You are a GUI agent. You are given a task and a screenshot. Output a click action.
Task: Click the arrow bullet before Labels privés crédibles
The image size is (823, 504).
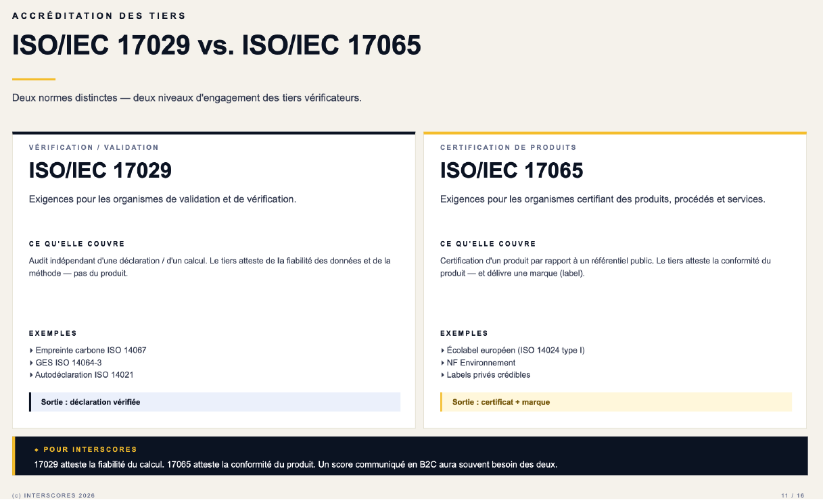pos(442,375)
